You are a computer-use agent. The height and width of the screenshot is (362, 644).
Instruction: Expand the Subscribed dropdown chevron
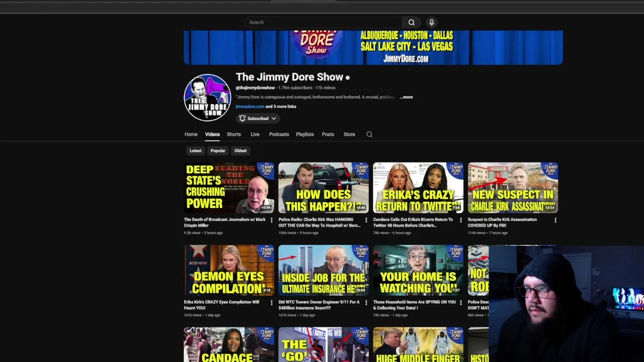[274, 119]
